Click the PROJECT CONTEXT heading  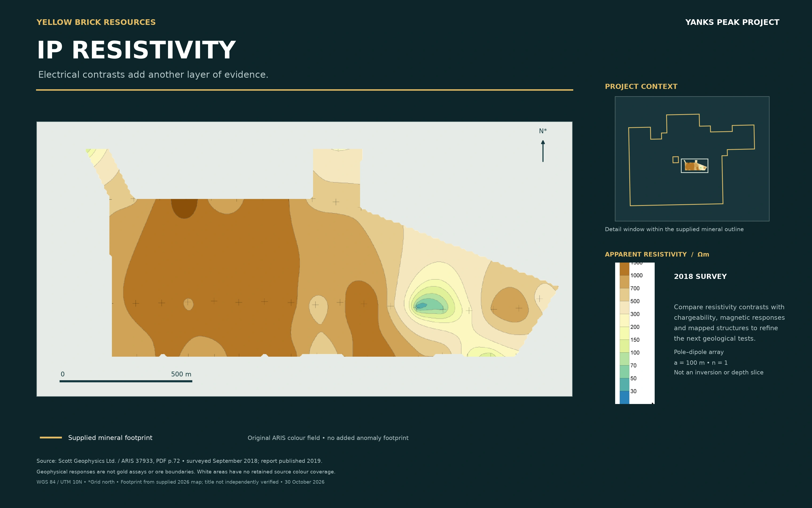[641, 86]
